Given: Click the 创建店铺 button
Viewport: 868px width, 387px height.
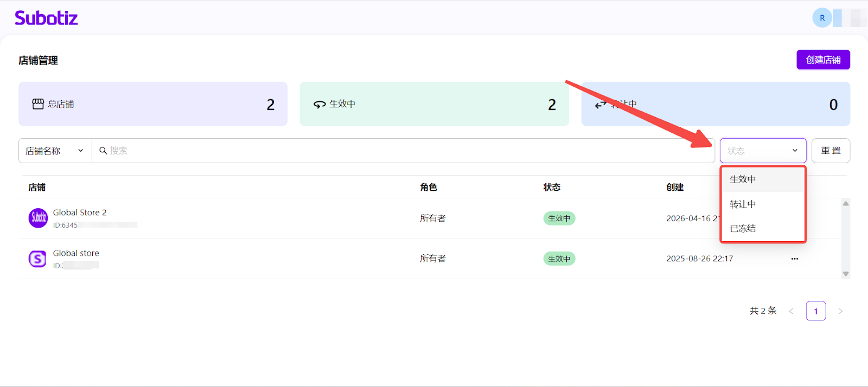Looking at the screenshot, I should 823,60.
